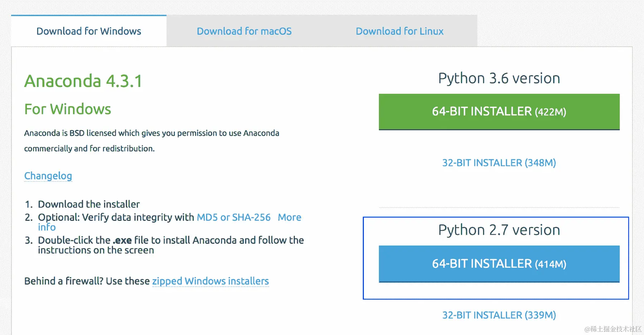Click the green For Windows subheading
The image size is (644, 335).
pos(68,109)
